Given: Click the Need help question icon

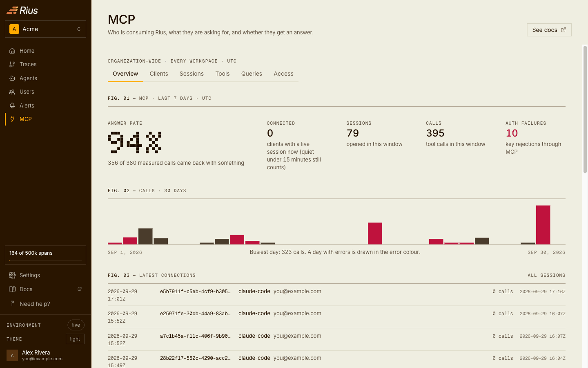Looking at the screenshot, I should [x=12, y=303].
